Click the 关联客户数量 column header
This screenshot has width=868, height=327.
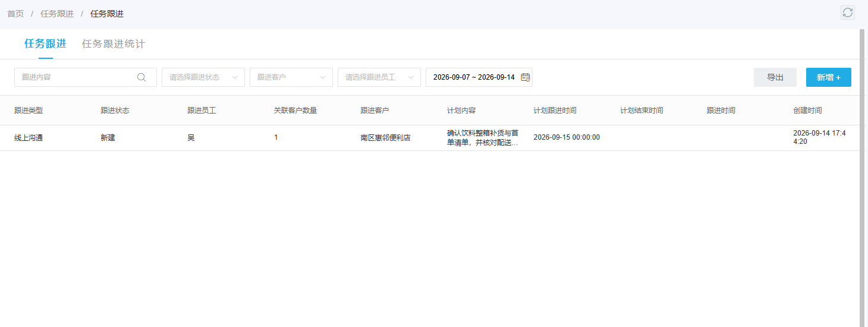(x=295, y=111)
